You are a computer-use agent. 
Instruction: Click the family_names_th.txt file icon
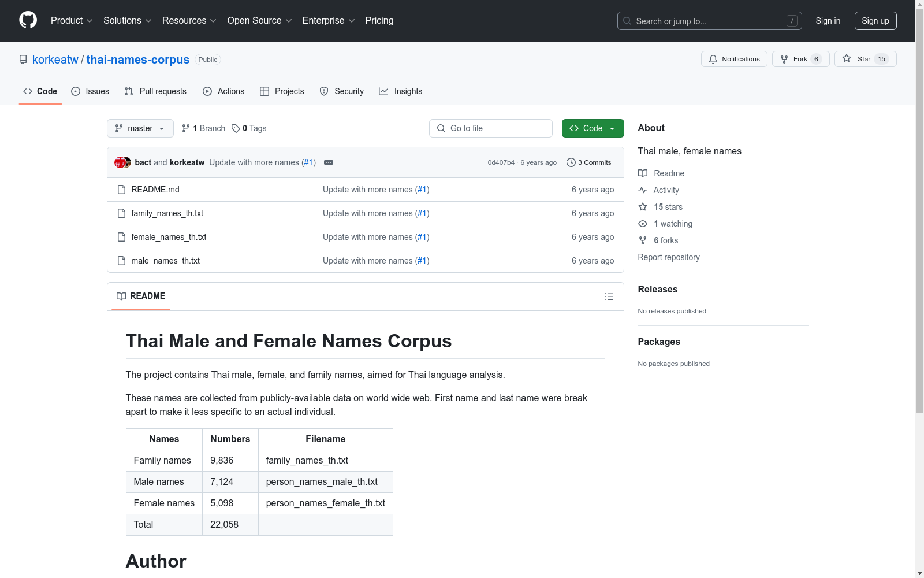[121, 213]
